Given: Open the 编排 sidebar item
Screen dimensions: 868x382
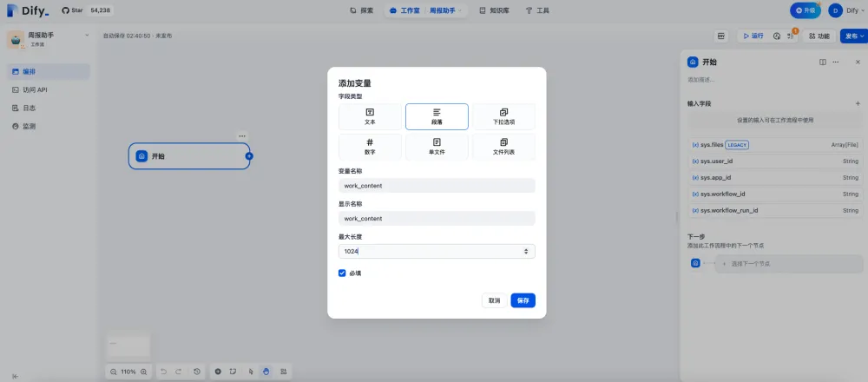Looking at the screenshot, I should pos(48,71).
